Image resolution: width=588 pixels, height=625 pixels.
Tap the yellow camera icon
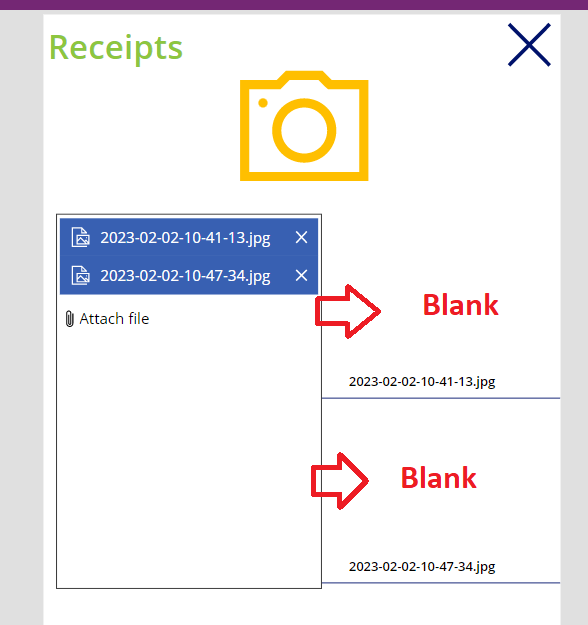304,126
